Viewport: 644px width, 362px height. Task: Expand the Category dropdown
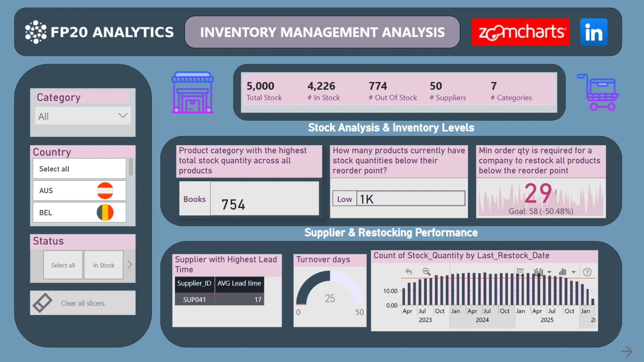click(123, 116)
